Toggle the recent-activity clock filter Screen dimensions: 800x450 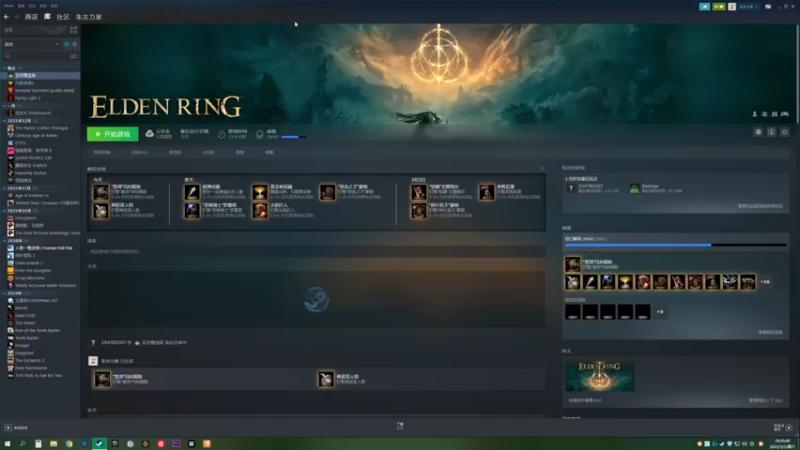66,44
